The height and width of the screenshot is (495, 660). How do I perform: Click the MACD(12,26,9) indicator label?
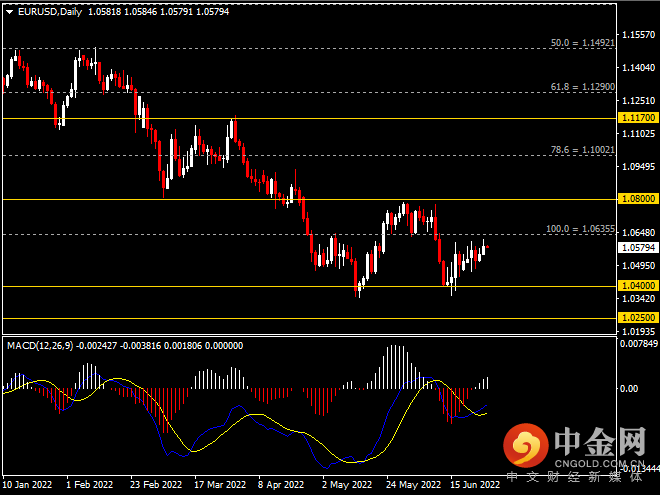[x=40, y=346]
